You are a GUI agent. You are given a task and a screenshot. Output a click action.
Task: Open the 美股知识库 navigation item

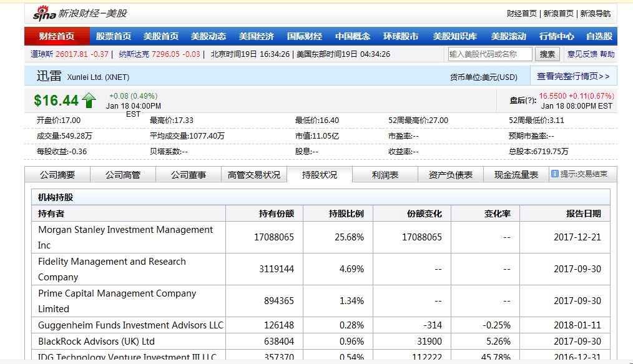click(x=455, y=36)
